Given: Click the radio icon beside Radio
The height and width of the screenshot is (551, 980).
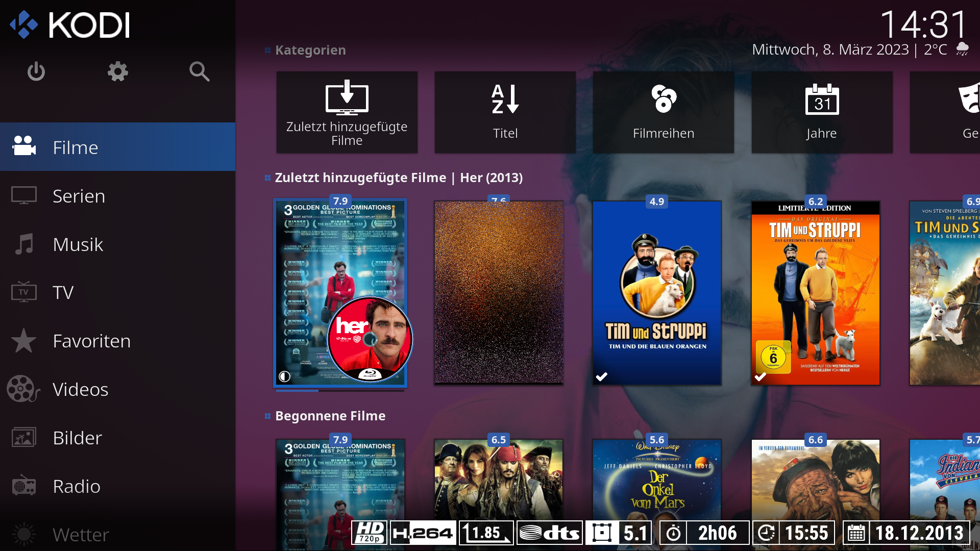Looking at the screenshot, I should pyautogui.click(x=24, y=486).
